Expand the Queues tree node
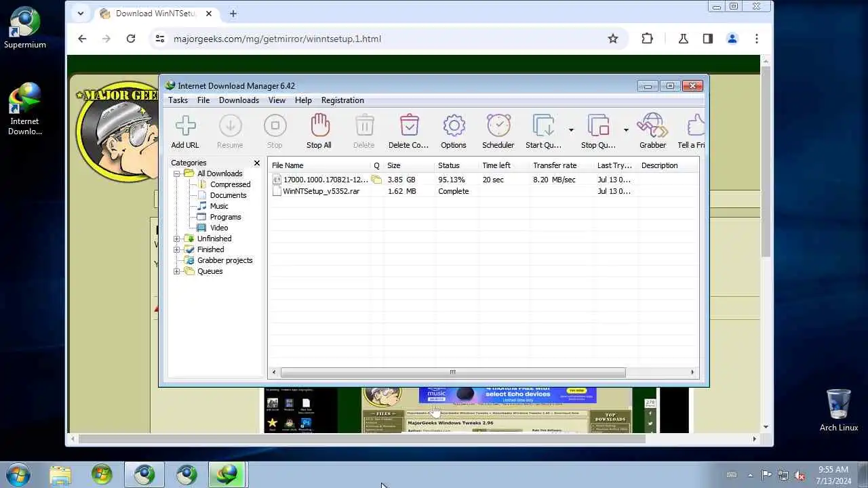Viewport: 868px width, 488px height. point(177,272)
